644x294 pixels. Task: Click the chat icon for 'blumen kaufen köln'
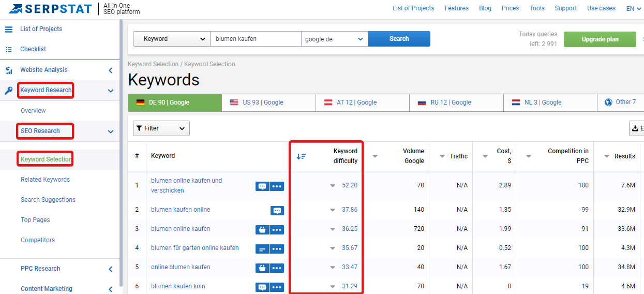262,287
